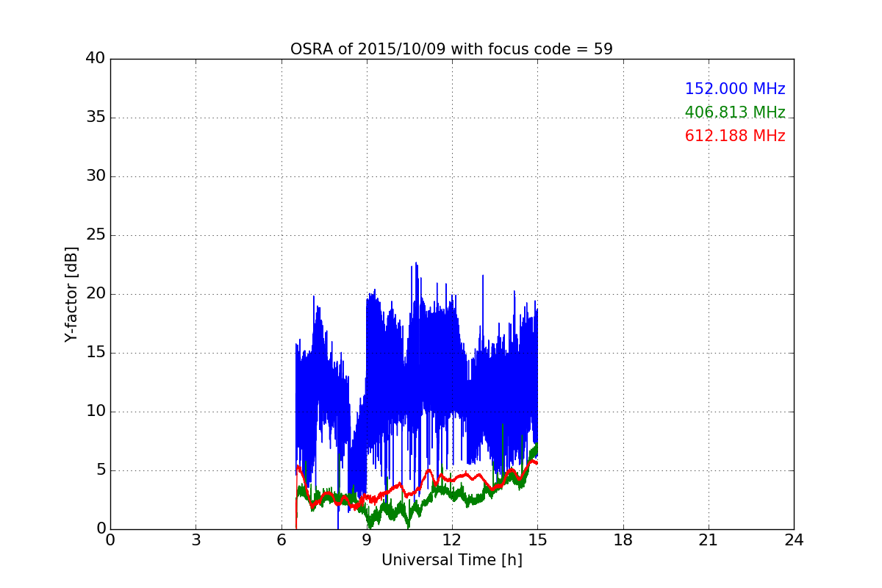Image resolution: width=882 pixels, height=588 pixels.
Task: Click x-axis tick label 0
Action: pos(110,540)
